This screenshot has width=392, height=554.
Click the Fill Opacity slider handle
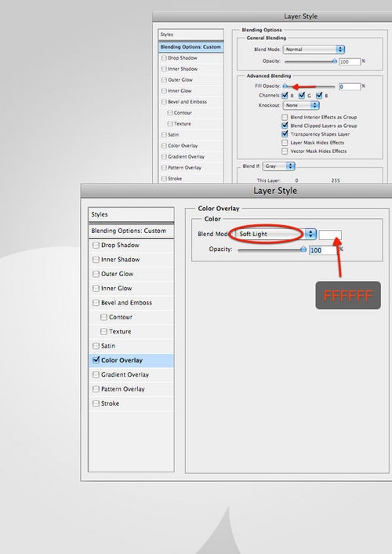[x=285, y=86]
